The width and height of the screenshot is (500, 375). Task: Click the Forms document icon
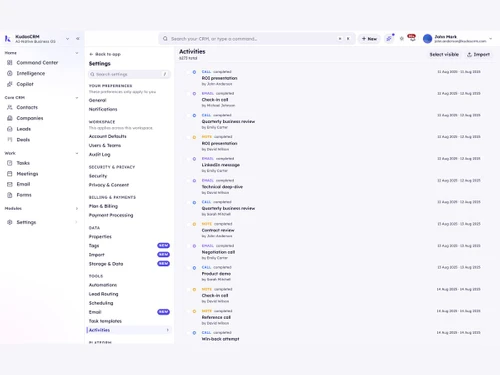click(x=10, y=195)
